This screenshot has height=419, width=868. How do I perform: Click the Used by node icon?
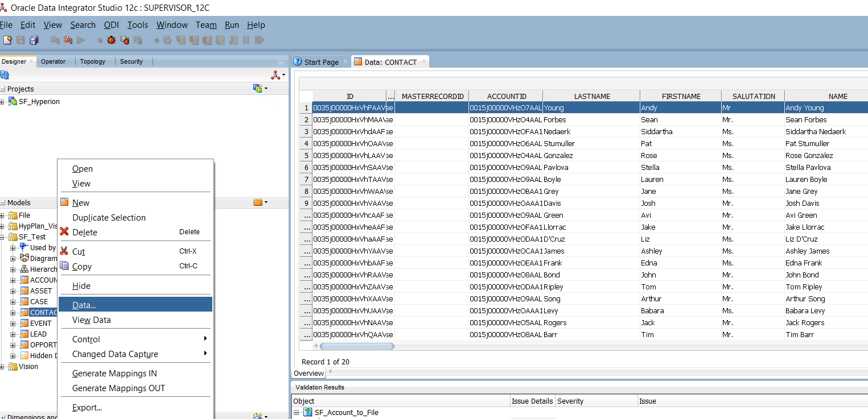pos(24,248)
